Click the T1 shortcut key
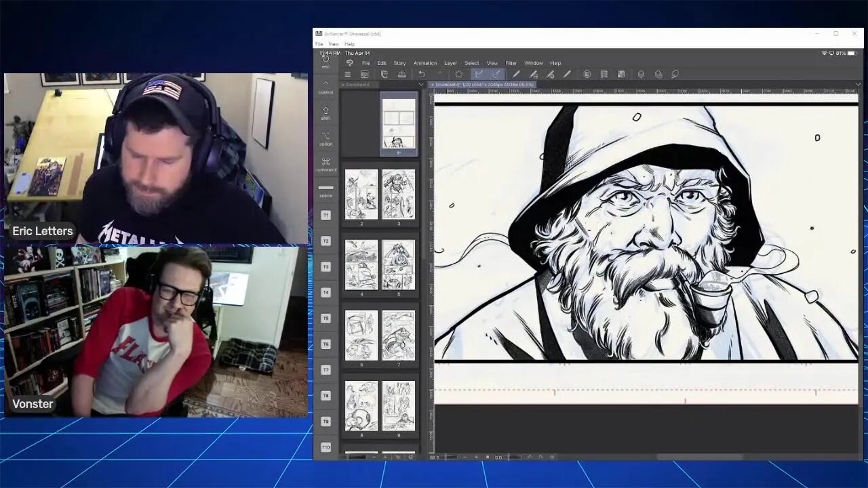Viewport: 868px width, 488px height. (325, 215)
